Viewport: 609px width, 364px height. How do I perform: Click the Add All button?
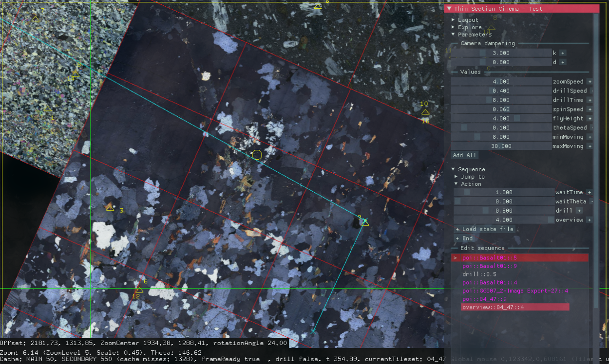(464, 155)
